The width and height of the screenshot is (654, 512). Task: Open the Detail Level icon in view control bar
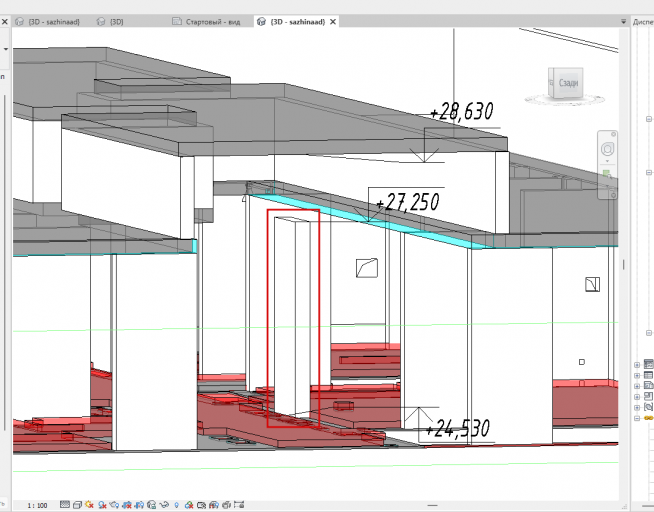65,505
